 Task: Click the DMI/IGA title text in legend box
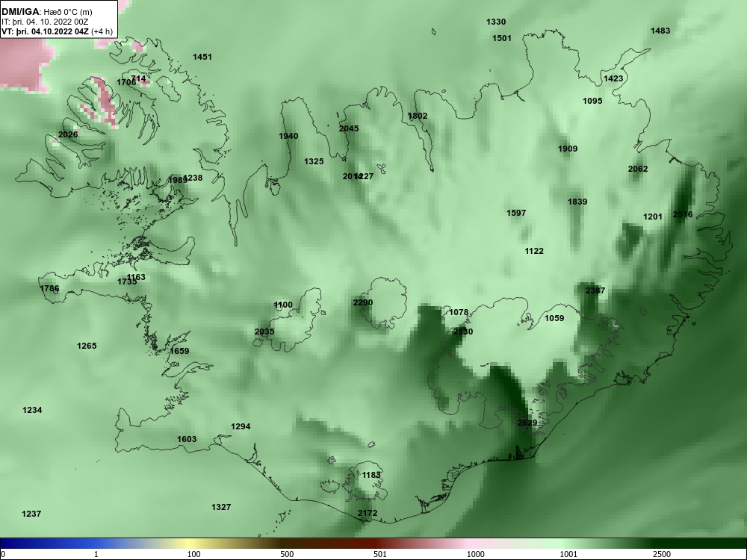pyautogui.click(x=20, y=12)
